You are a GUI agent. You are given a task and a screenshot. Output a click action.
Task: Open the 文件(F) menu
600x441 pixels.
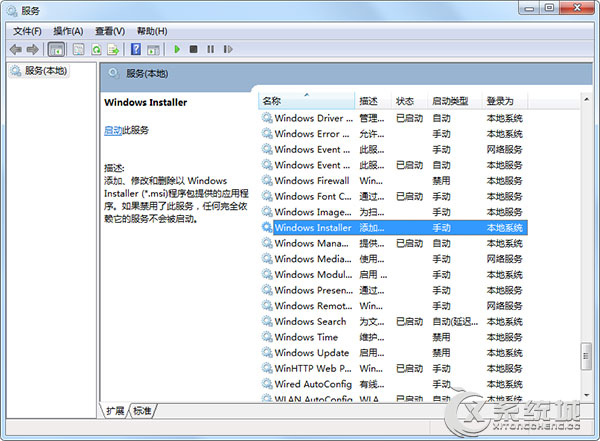(27, 31)
